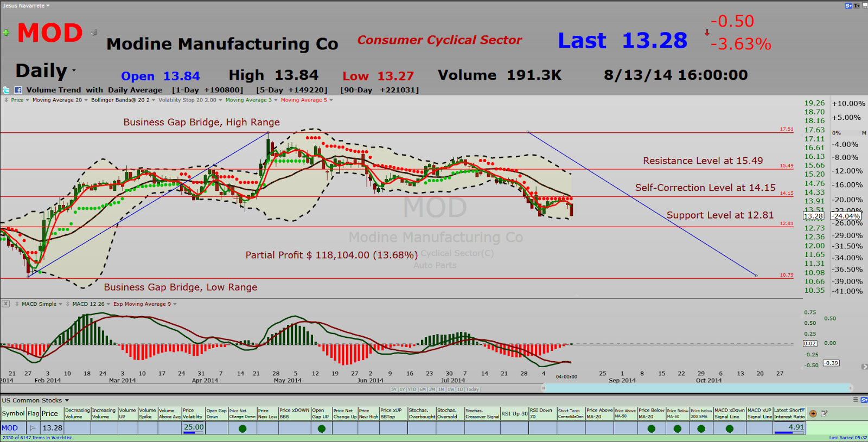This screenshot has width=868, height=442.
Task: Click the red down arrow beside the change value
Action: (707, 33)
